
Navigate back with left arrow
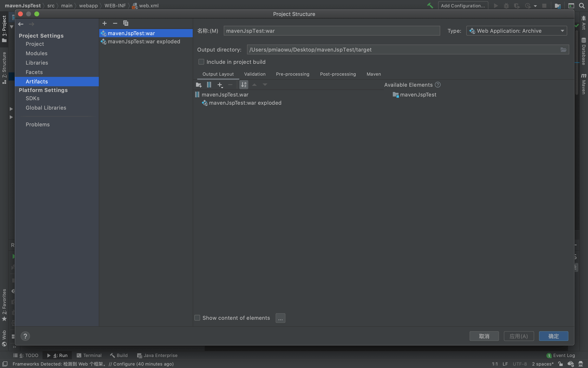tap(21, 24)
